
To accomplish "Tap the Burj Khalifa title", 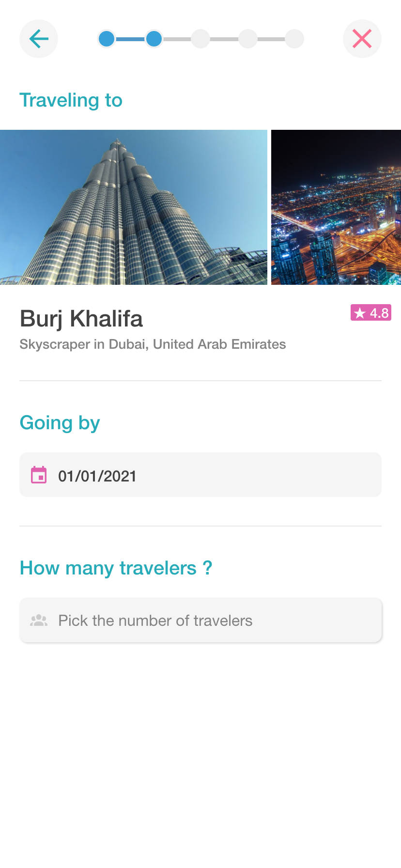I will [x=81, y=319].
